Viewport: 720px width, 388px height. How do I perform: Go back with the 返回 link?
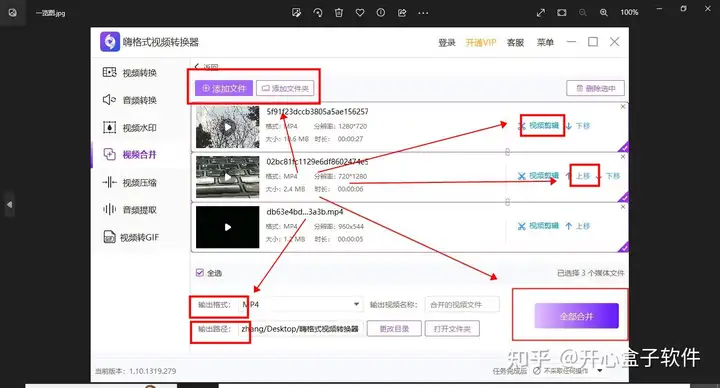point(206,67)
